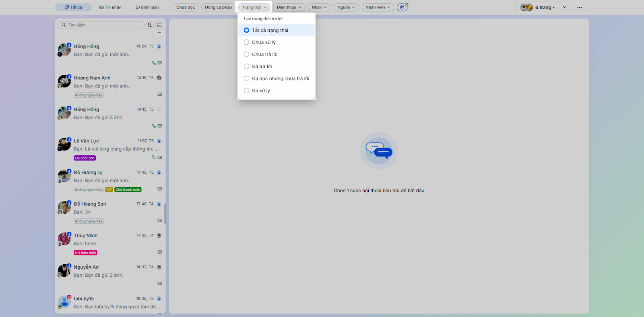Open the Hoàng Nam Anh conversation
Screen dimensions: 644x317
pyautogui.click(x=110, y=86)
